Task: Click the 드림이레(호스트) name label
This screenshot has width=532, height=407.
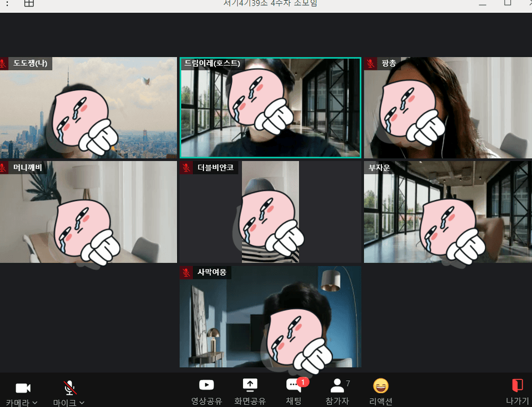Action: (212, 63)
